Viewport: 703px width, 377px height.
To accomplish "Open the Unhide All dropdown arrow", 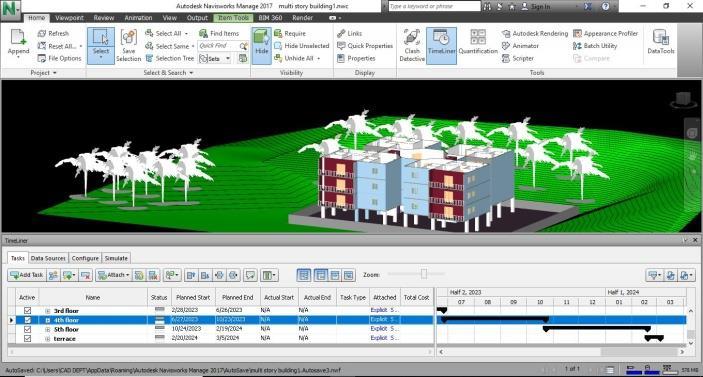I will tap(319, 58).
